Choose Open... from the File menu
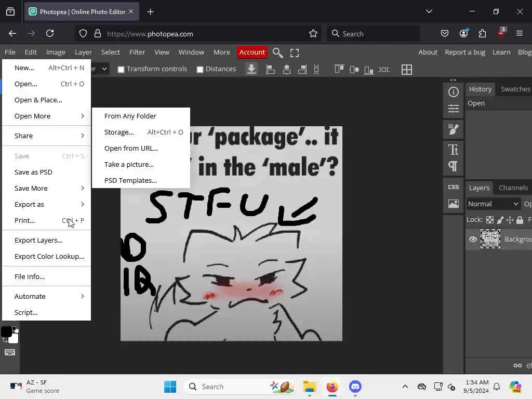The image size is (532, 399). pos(46,84)
